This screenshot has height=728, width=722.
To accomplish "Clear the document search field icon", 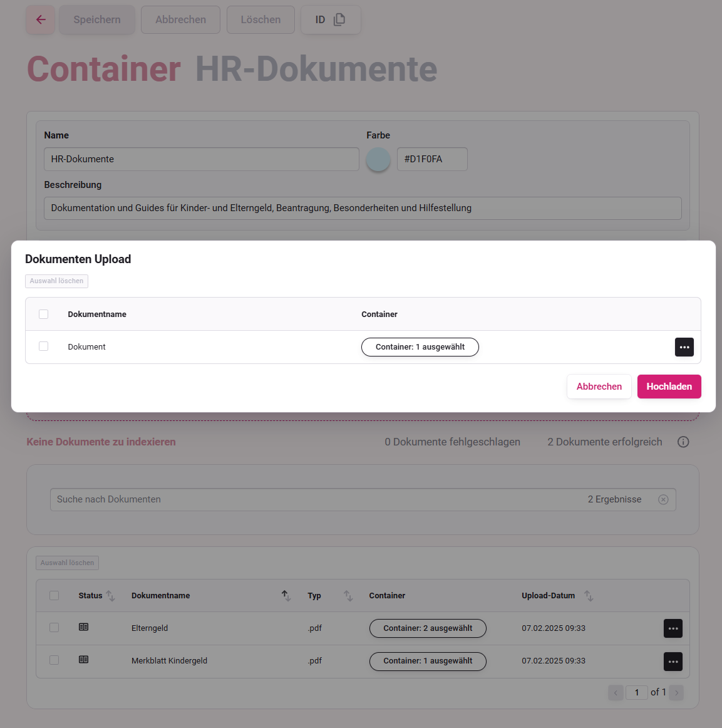I will click(x=663, y=499).
